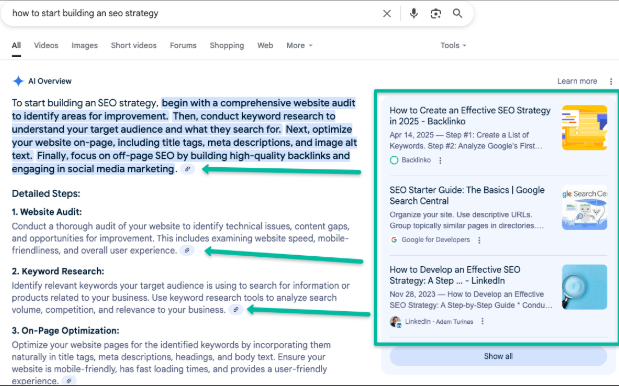Viewport: 619px width, 386px height.
Task: Open source link icon after 'relevance to your business'
Action: (x=235, y=309)
